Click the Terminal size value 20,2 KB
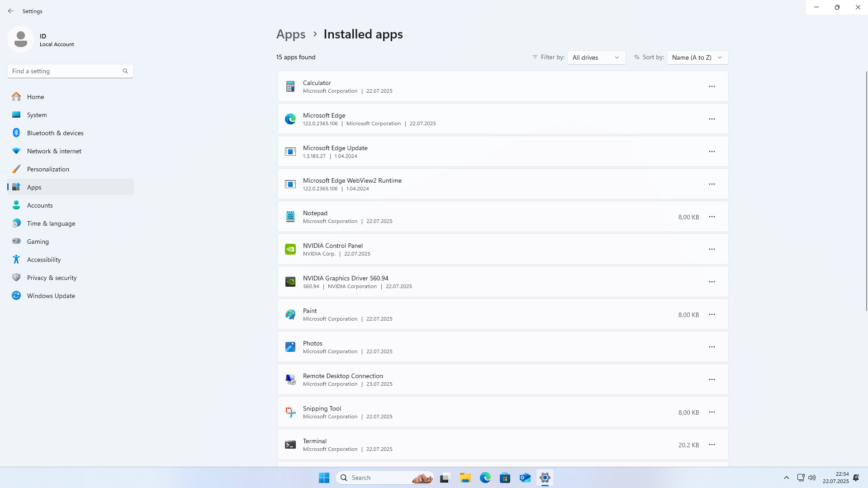 point(688,445)
